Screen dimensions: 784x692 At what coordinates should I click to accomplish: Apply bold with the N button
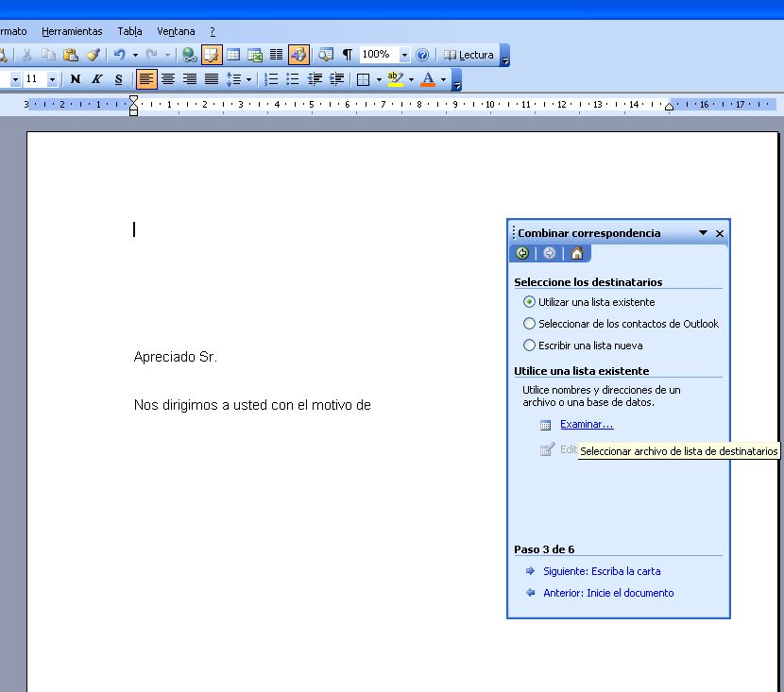[x=76, y=79]
